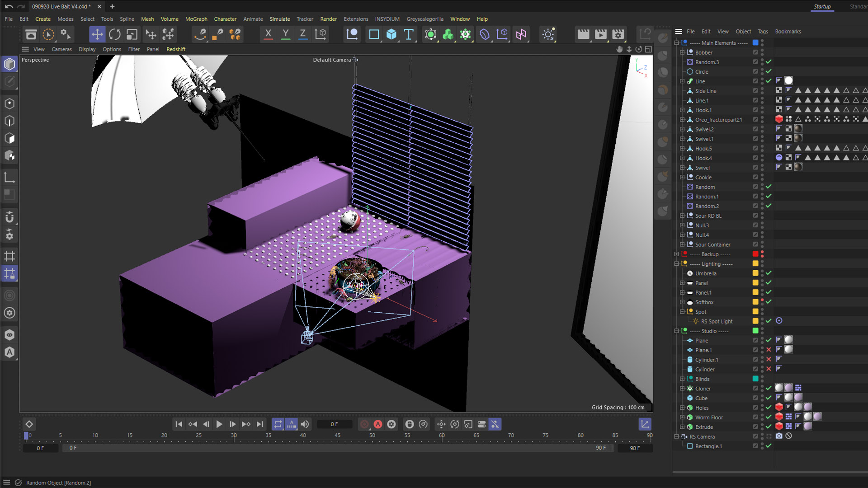The height and width of the screenshot is (488, 868).
Task: Collapse the Lighting group
Action: (x=676, y=264)
